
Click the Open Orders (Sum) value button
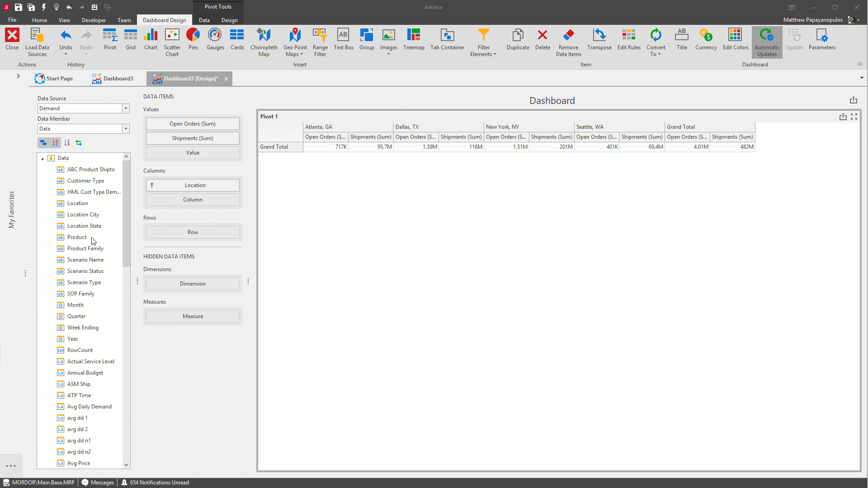[x=193, y=124]
